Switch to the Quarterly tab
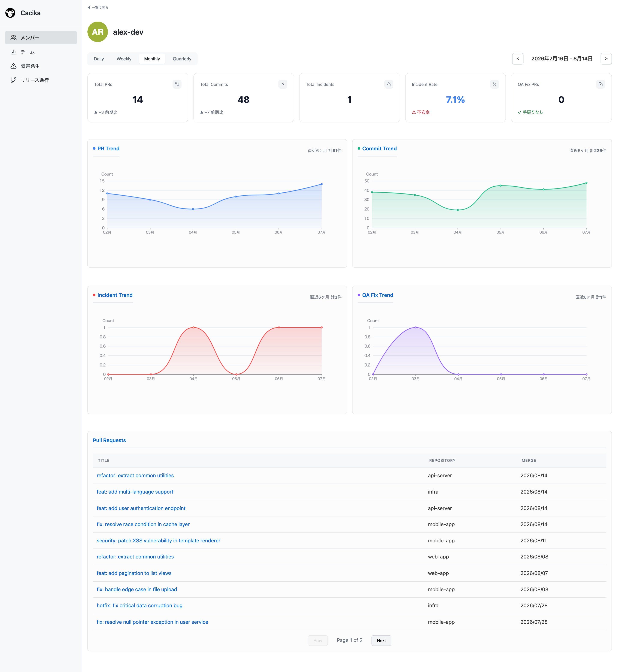This screenshot has width=617, height=672. [x=182, y=59]
